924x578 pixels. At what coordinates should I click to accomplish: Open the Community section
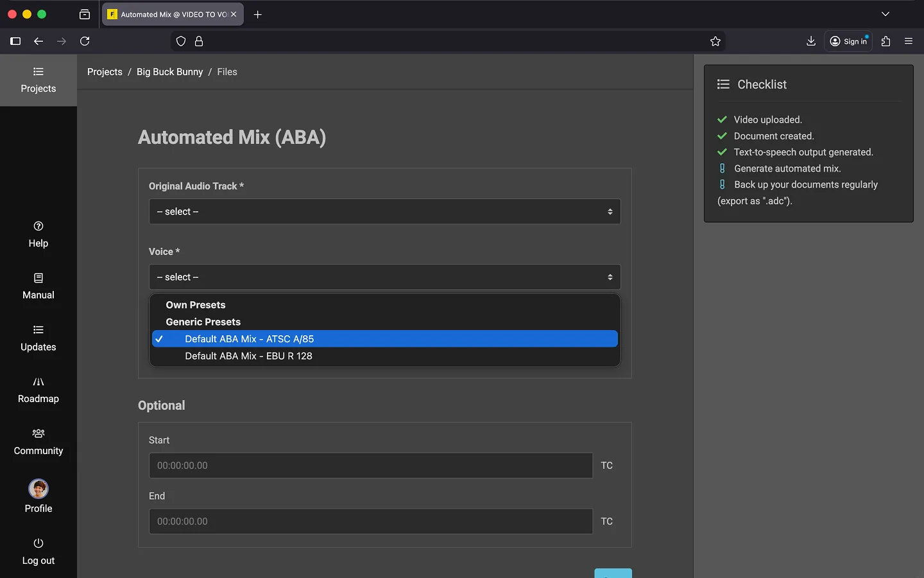pyautogui.click(x=38, y=442)
